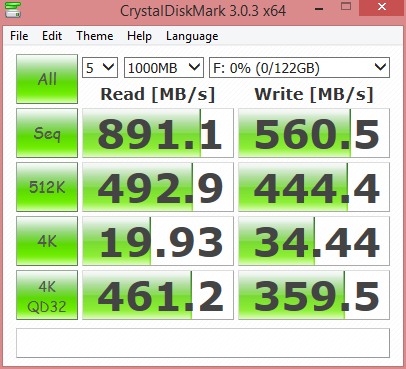Click the 4K write result 34.44
Screen dimensions: 406x369
coord(314,241)
